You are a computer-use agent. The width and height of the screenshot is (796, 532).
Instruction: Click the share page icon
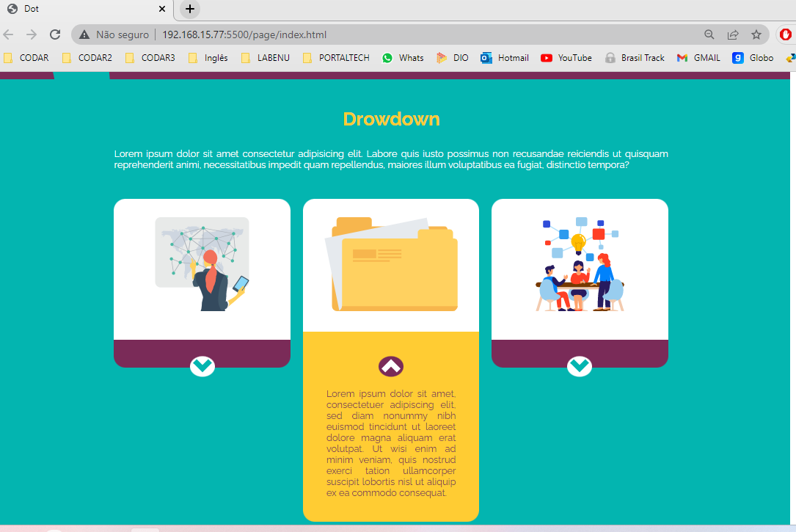[733, 34]
